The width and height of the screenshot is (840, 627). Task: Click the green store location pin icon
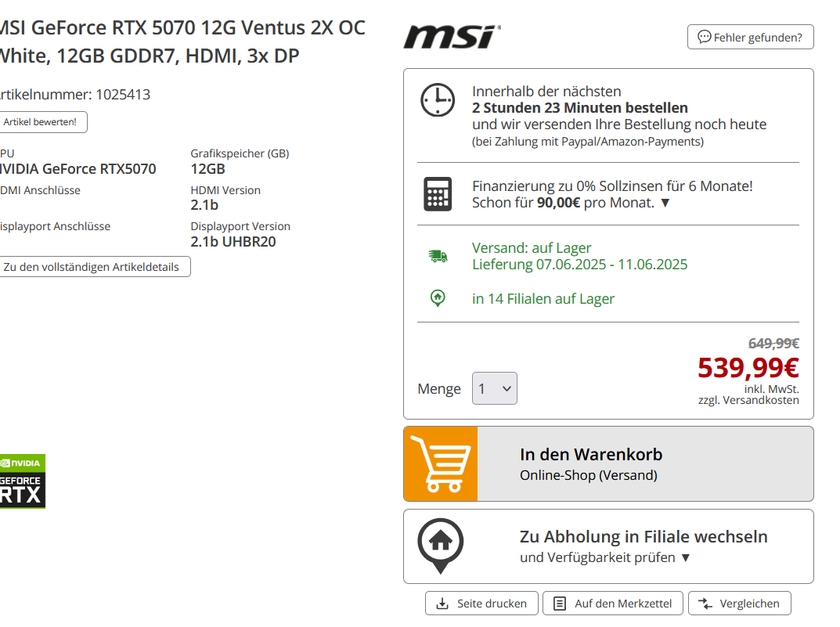point(438,297)
